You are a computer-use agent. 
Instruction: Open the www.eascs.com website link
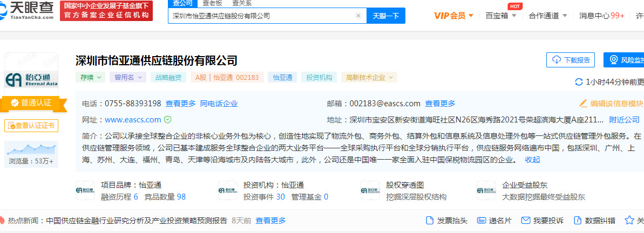[x=133, y=120]
